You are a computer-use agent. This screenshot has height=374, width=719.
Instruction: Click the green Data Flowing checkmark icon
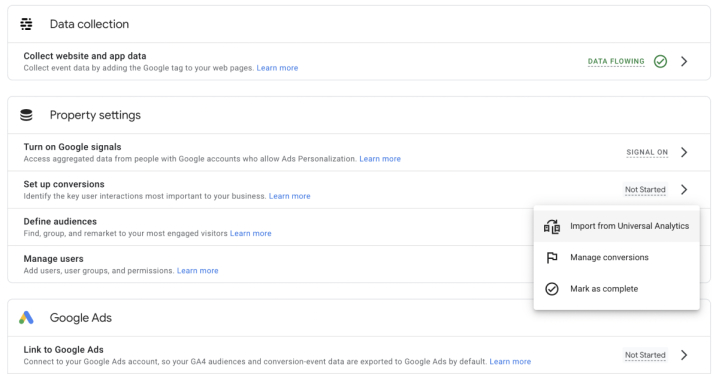pos(660,61)
